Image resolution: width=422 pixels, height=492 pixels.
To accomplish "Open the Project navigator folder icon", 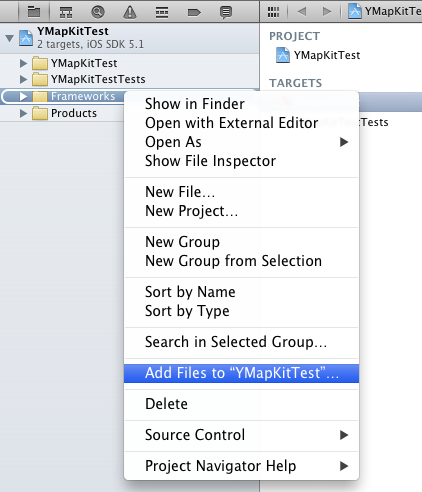I will [34, 12].
